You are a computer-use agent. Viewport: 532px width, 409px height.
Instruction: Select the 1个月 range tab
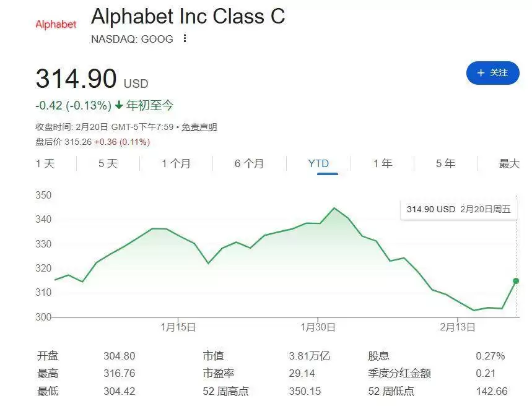(178, 163)
